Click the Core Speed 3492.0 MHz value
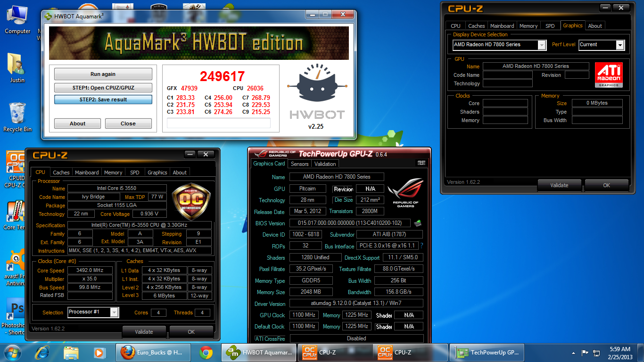 tap(90, 271)
